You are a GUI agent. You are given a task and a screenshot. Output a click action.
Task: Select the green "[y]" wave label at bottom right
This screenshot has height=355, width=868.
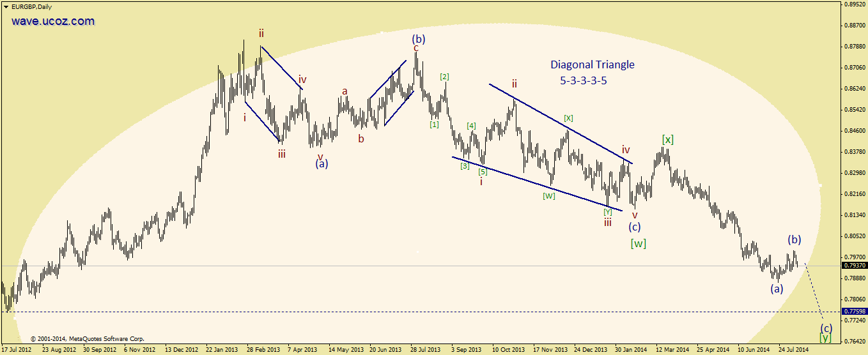(x=826, y=337)
